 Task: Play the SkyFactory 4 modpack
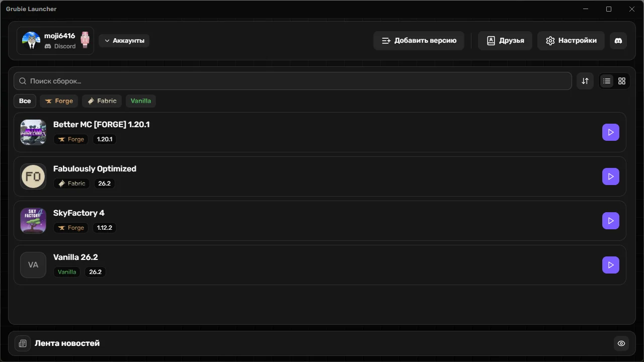(x=610, y=221)
